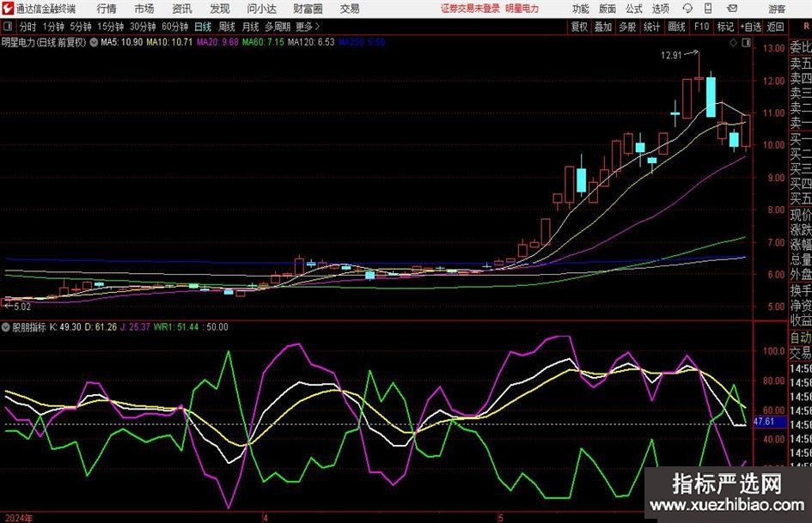The height and width of the screenshot is (523, 812).
Task: Click the 统计 statistics button
Action: click(x=651, y=27)
